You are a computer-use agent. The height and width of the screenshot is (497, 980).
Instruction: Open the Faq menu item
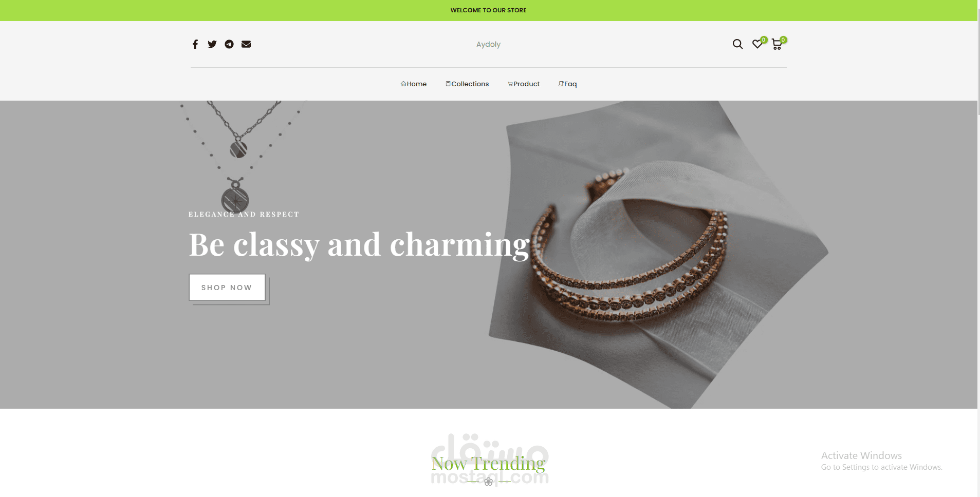tap(568, 84)
